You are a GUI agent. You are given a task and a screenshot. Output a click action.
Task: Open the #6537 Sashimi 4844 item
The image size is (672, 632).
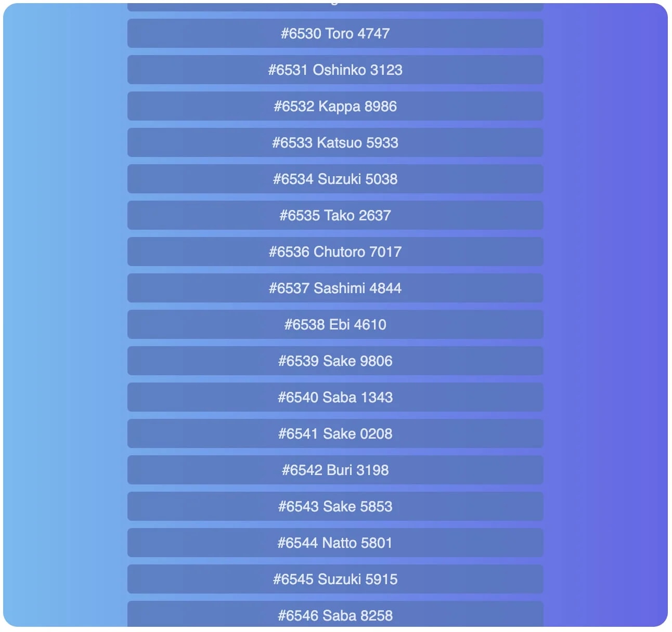pos(335,288)
